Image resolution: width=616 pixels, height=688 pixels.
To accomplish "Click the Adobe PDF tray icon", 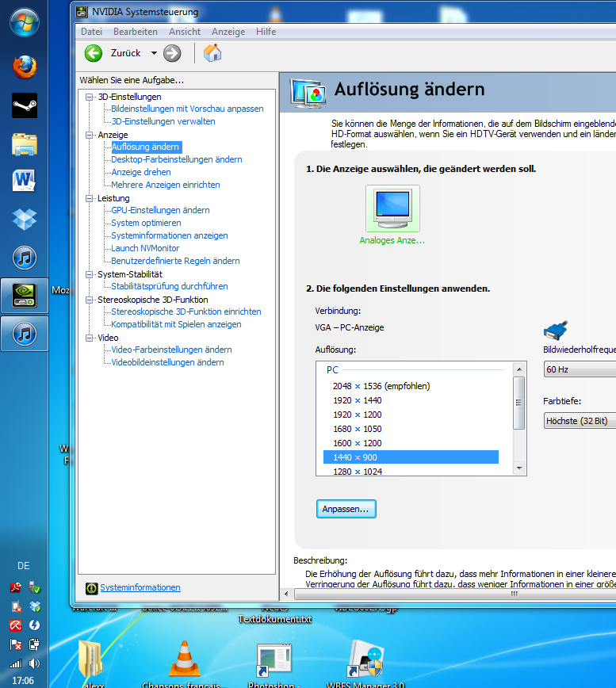I will tap(16, 587).
